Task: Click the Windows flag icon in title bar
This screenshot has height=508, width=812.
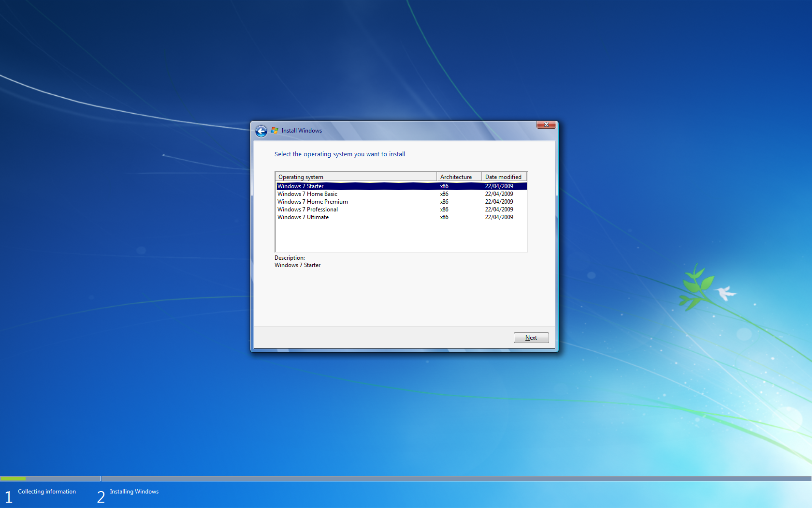Action: [275, 130]
